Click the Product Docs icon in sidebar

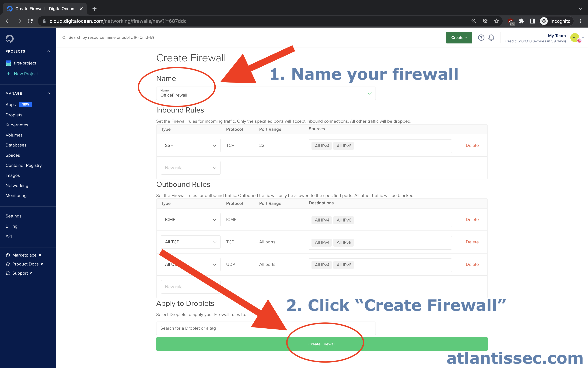coord(8,264)
